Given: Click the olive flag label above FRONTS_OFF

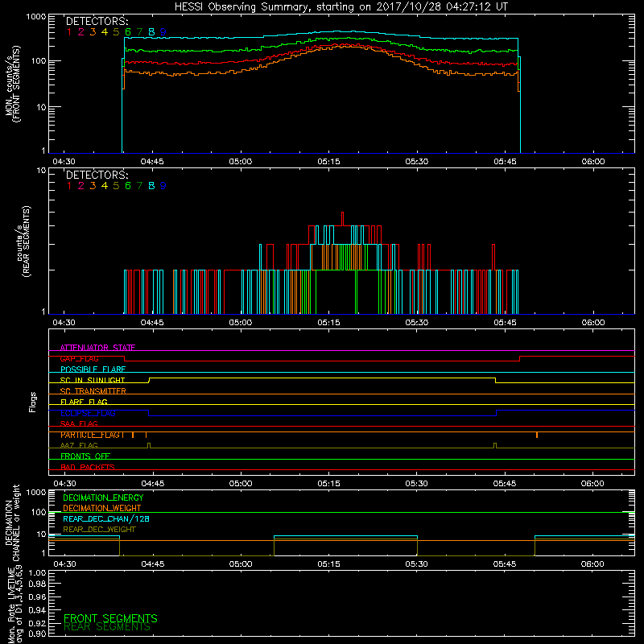Looking at the screenshot, I should click(x=79, y=445).
